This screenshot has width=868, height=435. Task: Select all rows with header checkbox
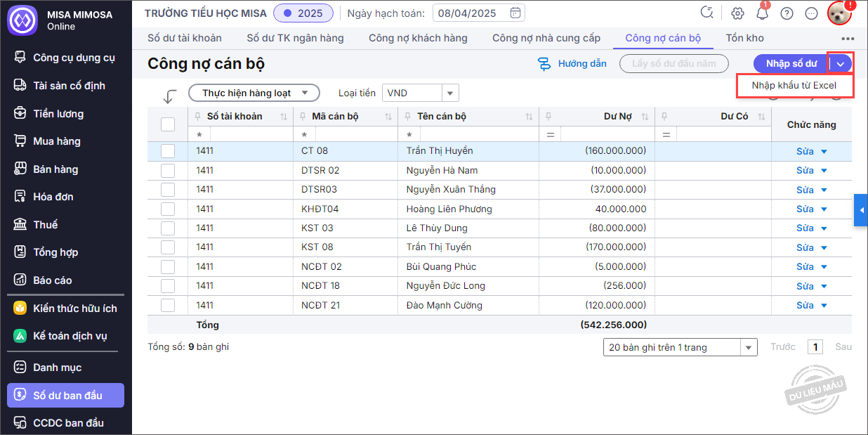coord(168,124)
